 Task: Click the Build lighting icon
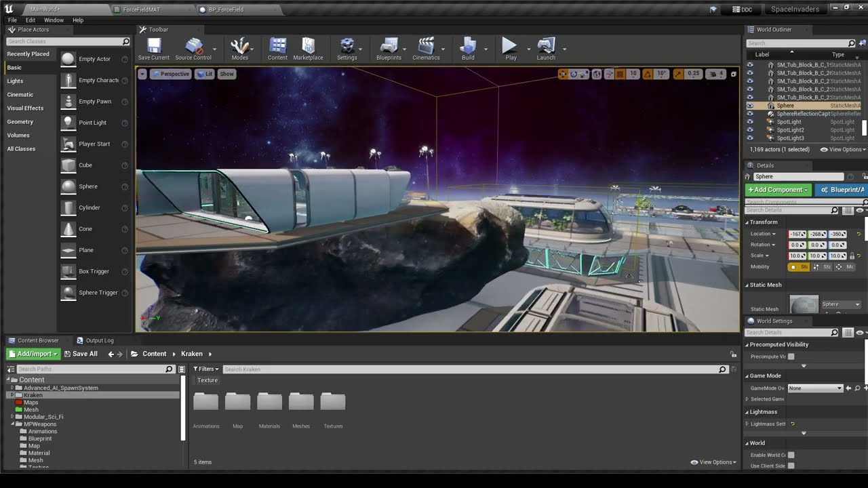[468, 47]
